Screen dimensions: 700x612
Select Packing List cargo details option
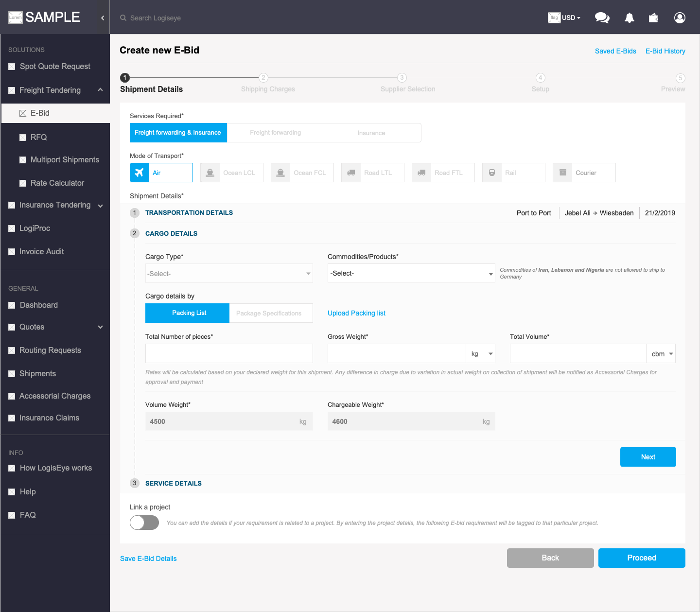point(187,313)
